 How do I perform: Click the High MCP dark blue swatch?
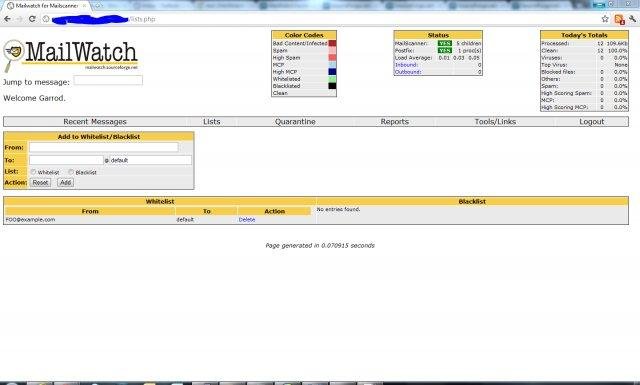point(332,72)
